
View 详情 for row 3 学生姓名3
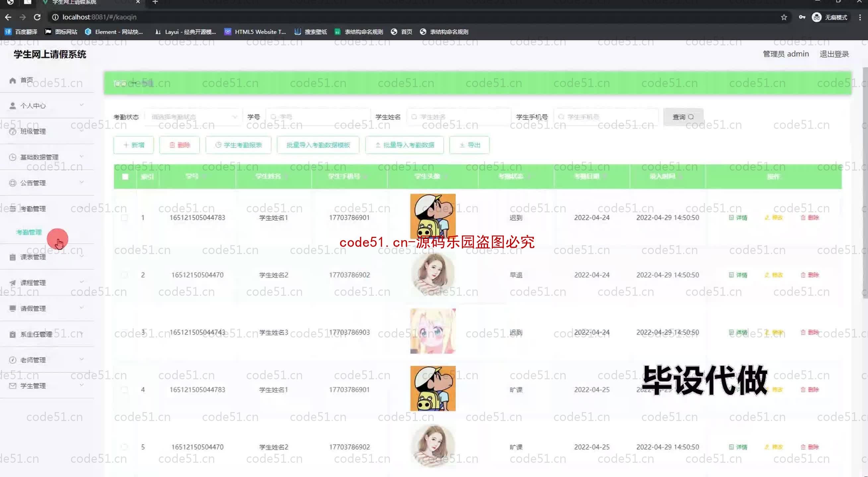pos(738,332)
